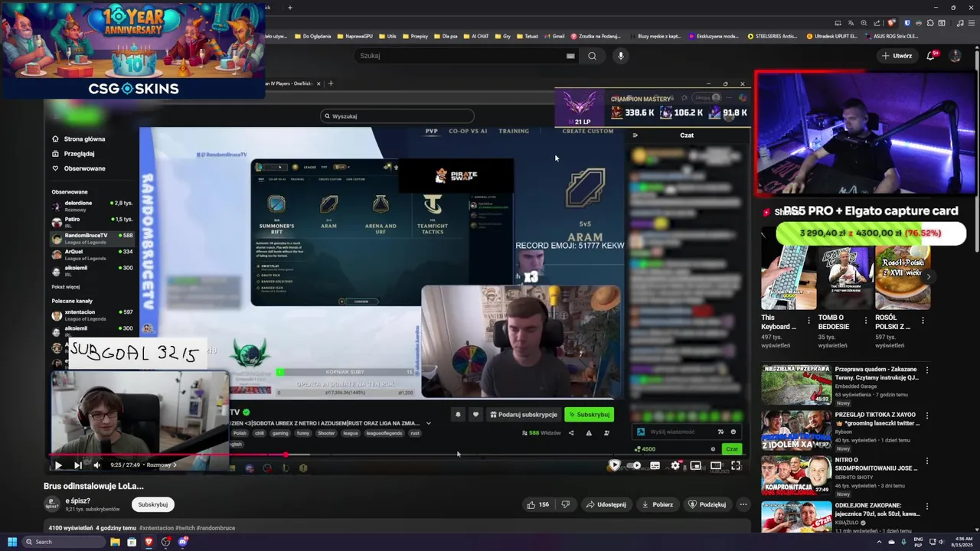The height and width of the screenshot is (551, 980).
Task: Open the Gry bookmark folder
Action: [502, 36]
